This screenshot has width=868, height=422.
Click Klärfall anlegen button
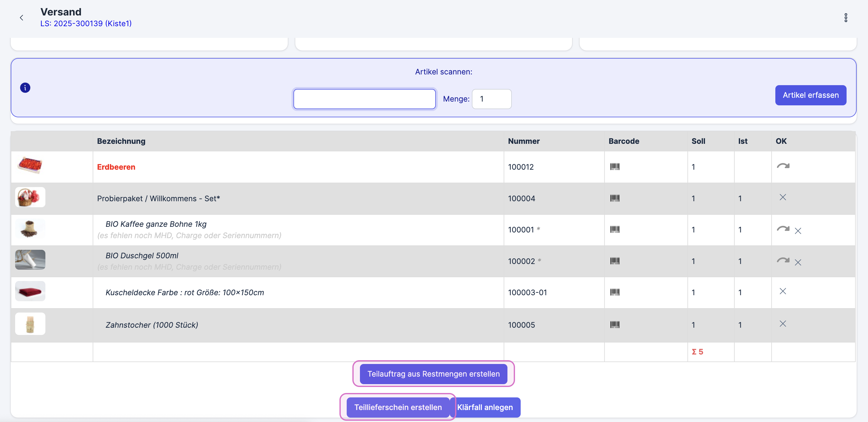pos(485,407)
